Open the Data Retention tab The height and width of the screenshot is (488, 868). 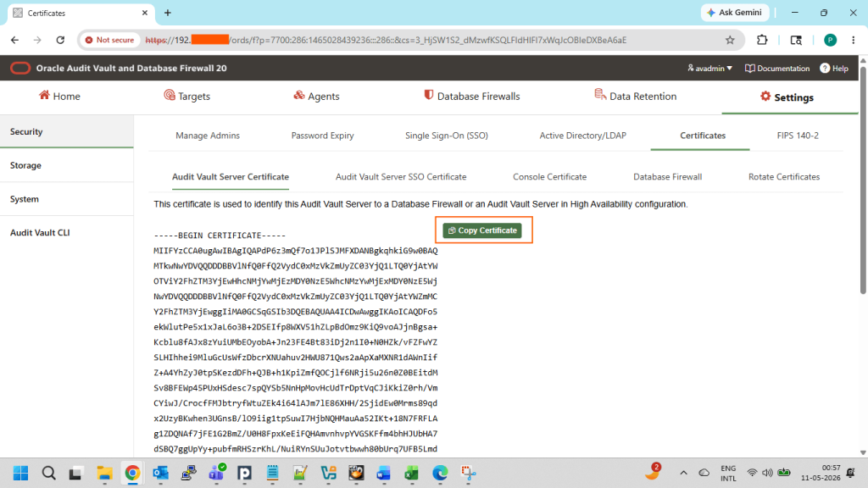click(636, 97)
